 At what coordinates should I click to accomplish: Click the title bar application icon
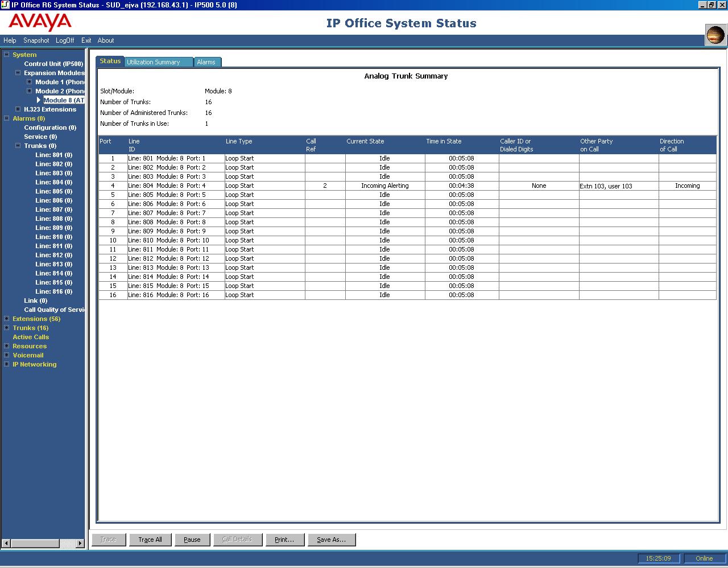pyautogui.click(x=5, y=5)
